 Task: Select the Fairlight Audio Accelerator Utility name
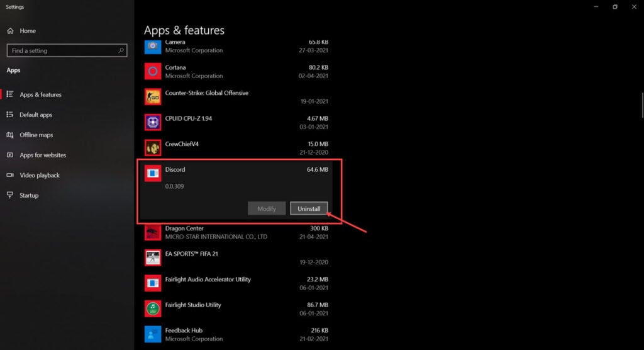click(208, 279)
